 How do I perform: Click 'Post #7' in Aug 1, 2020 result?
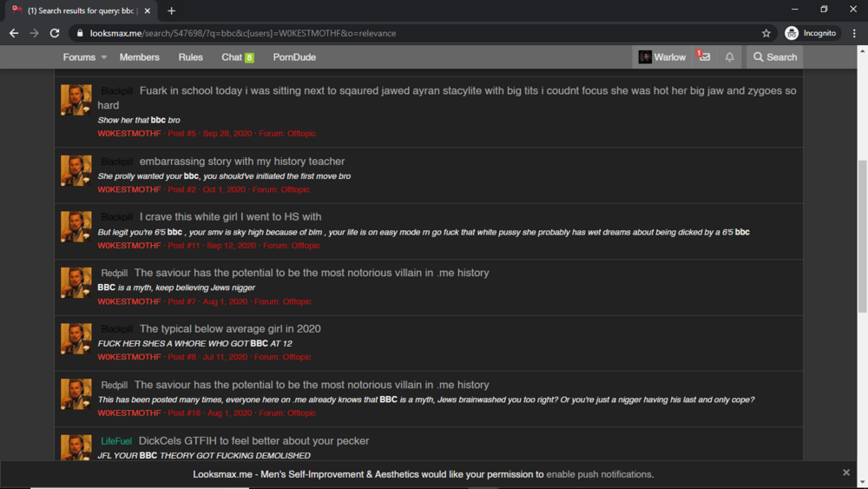182,301
